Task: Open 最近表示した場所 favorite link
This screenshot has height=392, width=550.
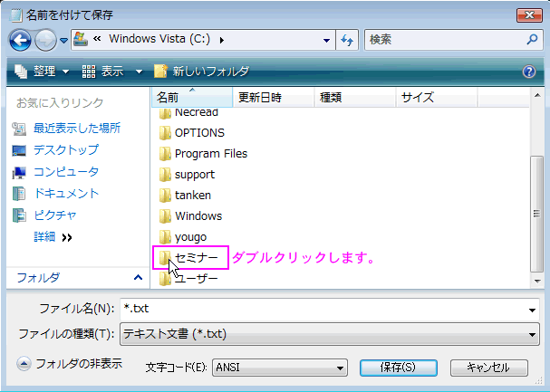Action: pyautogui.click(x=77, y=129)
